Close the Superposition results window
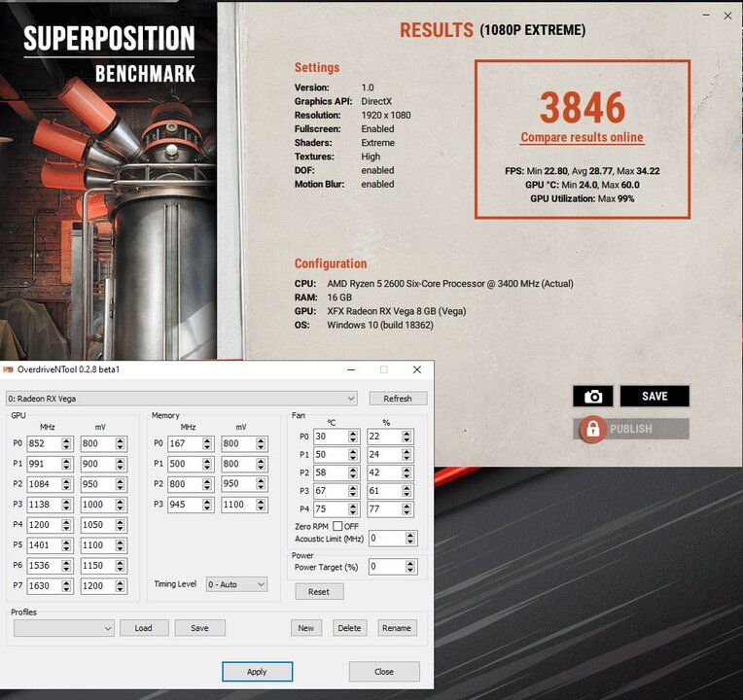743x700 pixels. pos(727,16)
